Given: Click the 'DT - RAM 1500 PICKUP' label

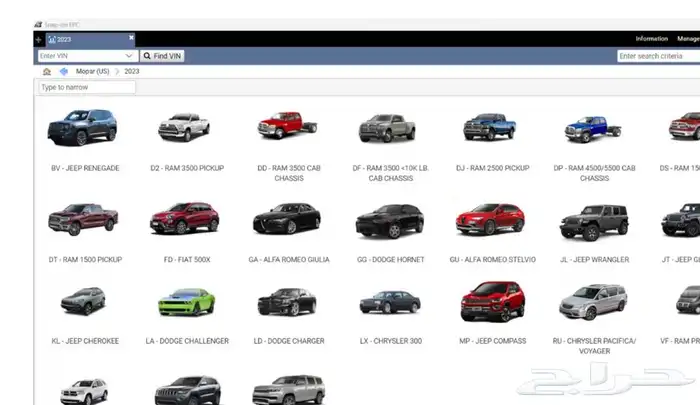Looking at the screenshot, I should coord(85,259).
